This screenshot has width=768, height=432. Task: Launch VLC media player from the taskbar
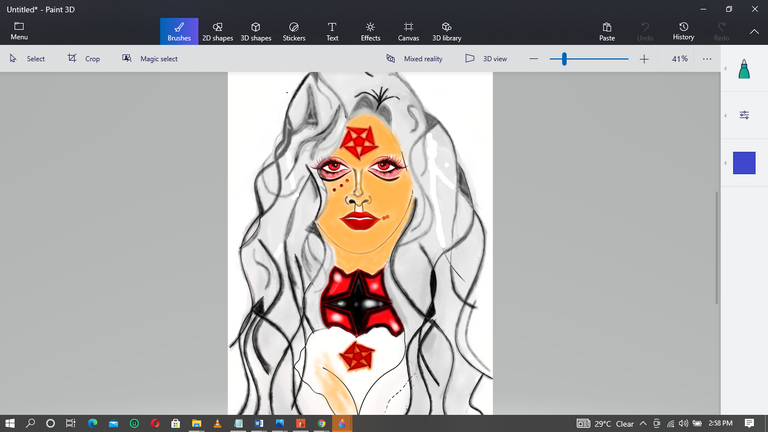(217, 423)
